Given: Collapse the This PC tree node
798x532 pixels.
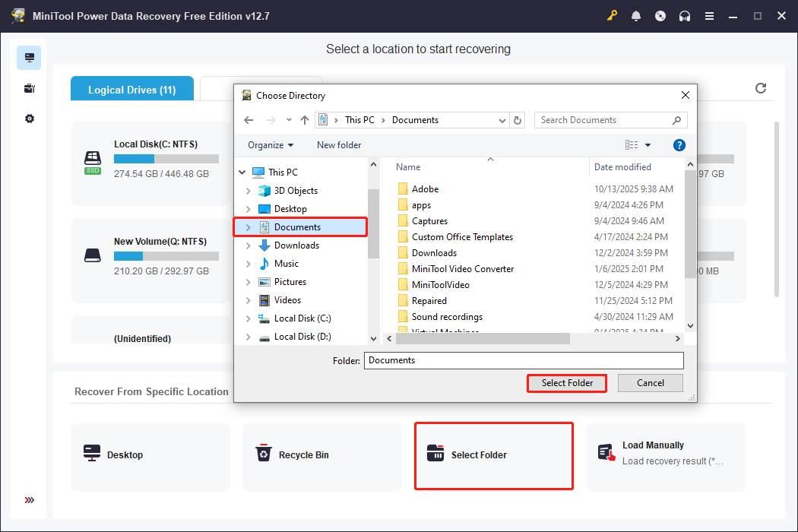Looking at the screenshot, I should click(x=242, y=173).
